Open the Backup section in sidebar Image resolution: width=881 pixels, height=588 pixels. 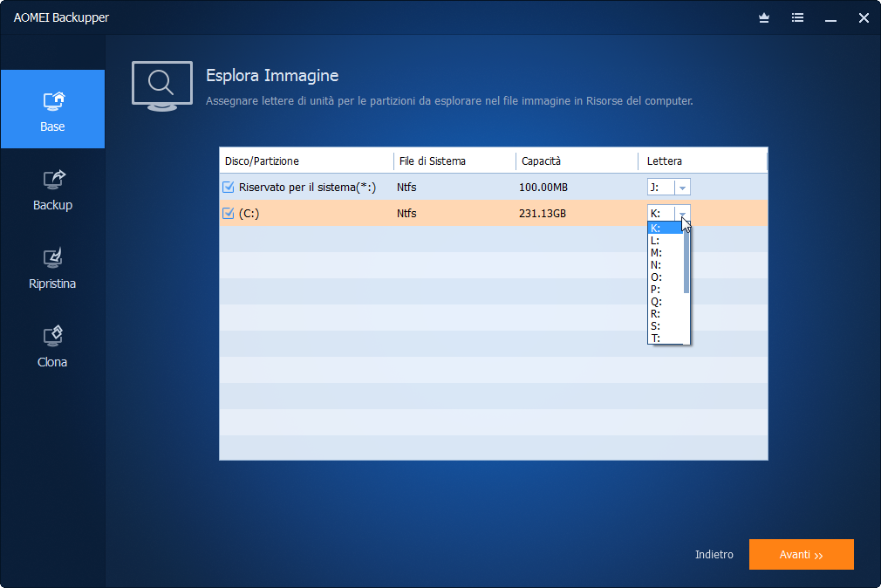(52, 190)
